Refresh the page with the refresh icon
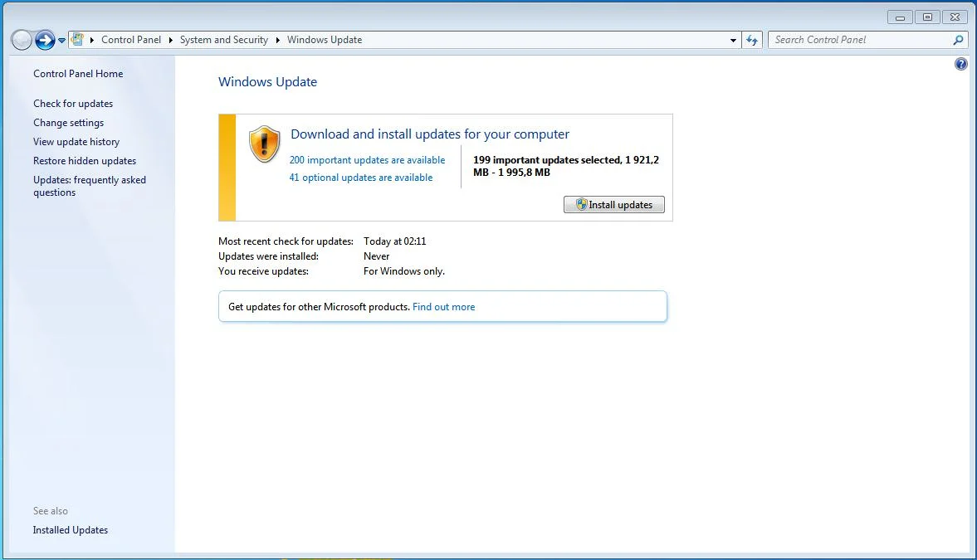Screen dimensions: 977x560 pos(752,41)
